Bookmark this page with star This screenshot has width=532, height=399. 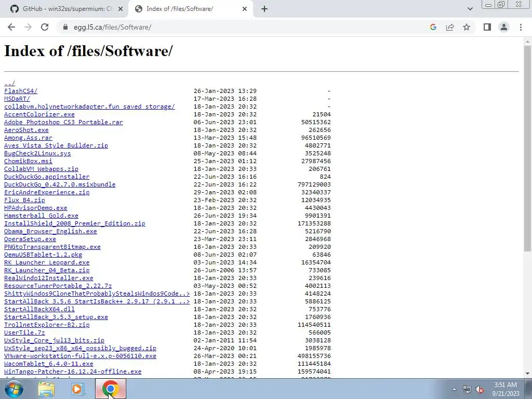coord(467,27)
